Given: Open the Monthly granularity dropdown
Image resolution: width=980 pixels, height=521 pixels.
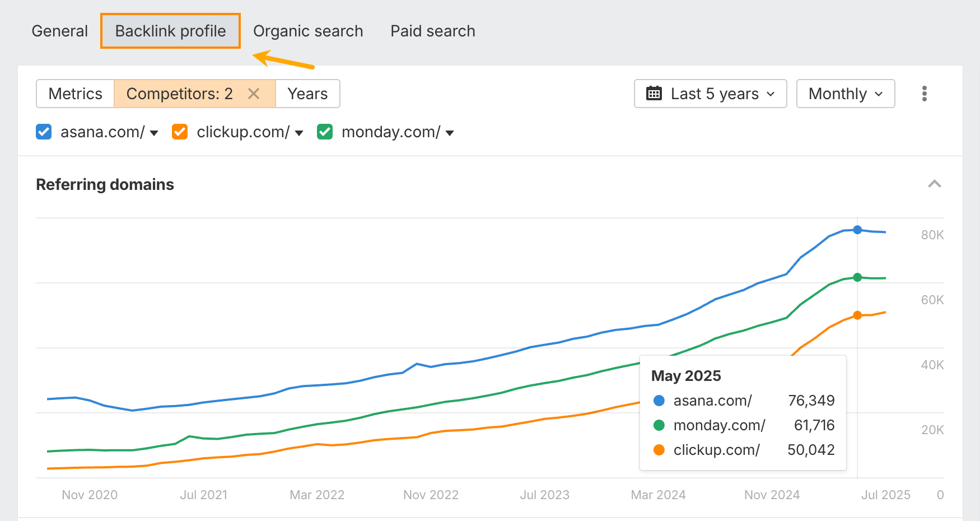Looking at the screenshot, I should point(845,94).
